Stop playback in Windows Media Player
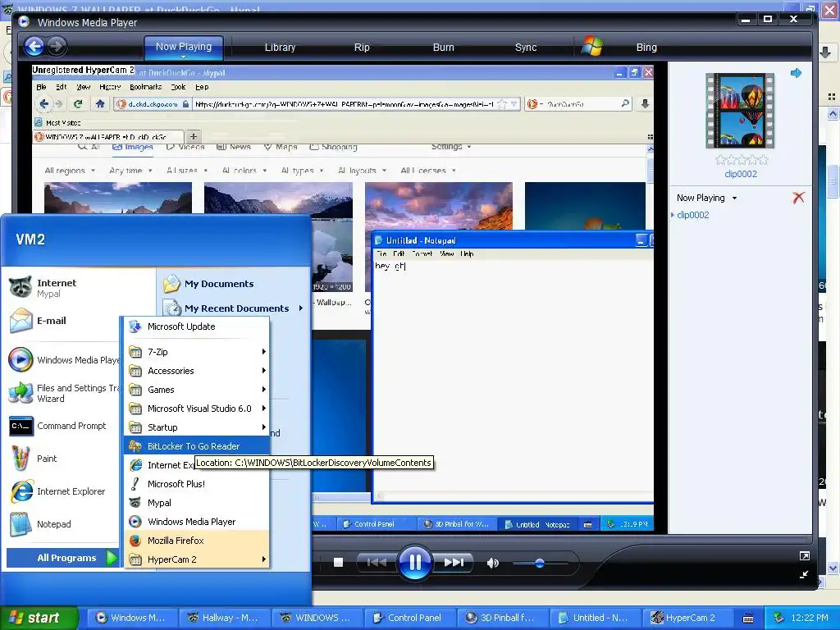 point(338,562)
